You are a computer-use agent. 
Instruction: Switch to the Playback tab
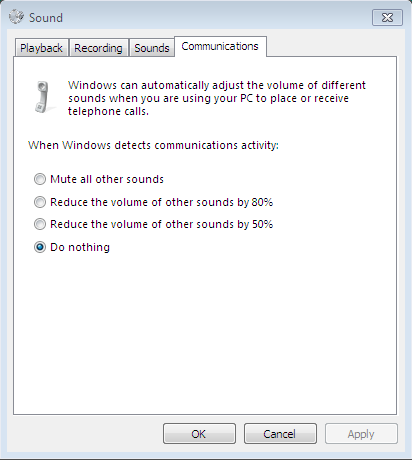pyautogui.click(x=41, y=48)
